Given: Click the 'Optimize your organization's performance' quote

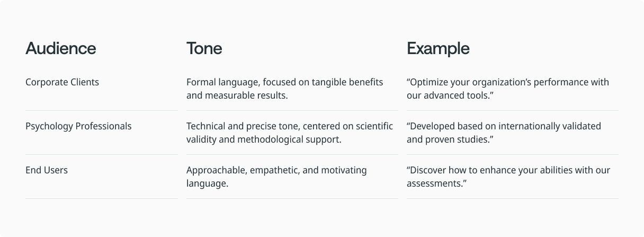Looking at the screenshot, I should click(x=508, y=89).
